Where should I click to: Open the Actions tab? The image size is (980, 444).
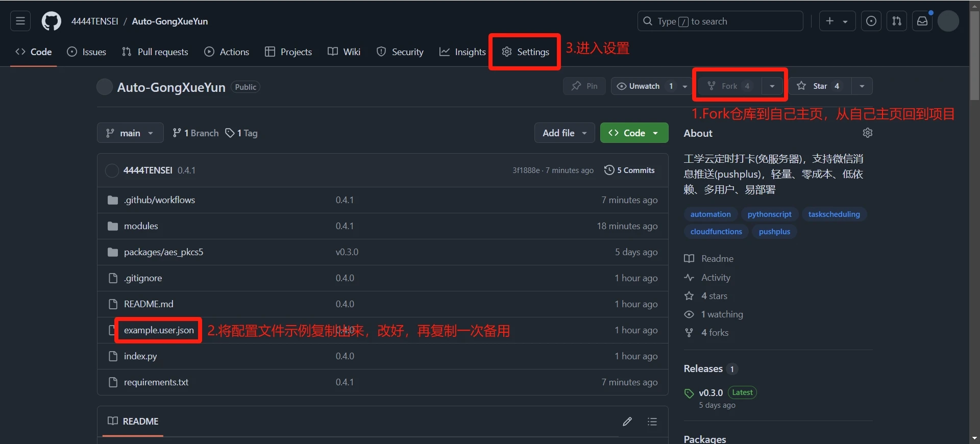coord(227,52)
